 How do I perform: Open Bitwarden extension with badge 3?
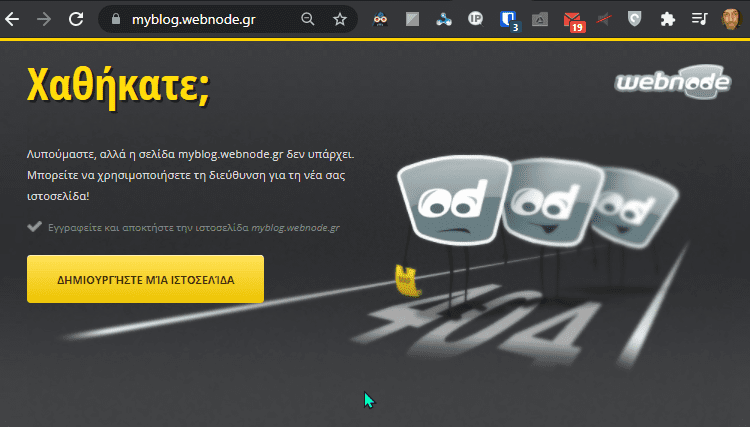pos(508,21)
